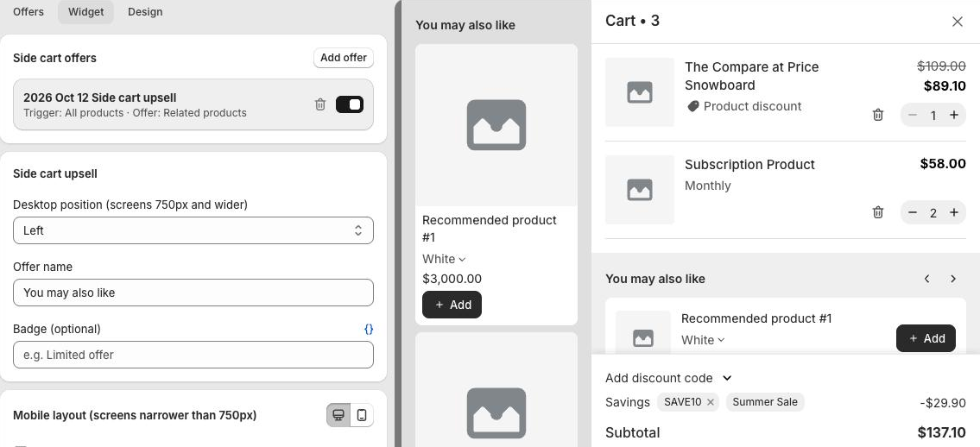This screenshot has height=447, width=980.
Task: Decrease quantity of Compare at Price Snowboard
Action: click(913, 115)
